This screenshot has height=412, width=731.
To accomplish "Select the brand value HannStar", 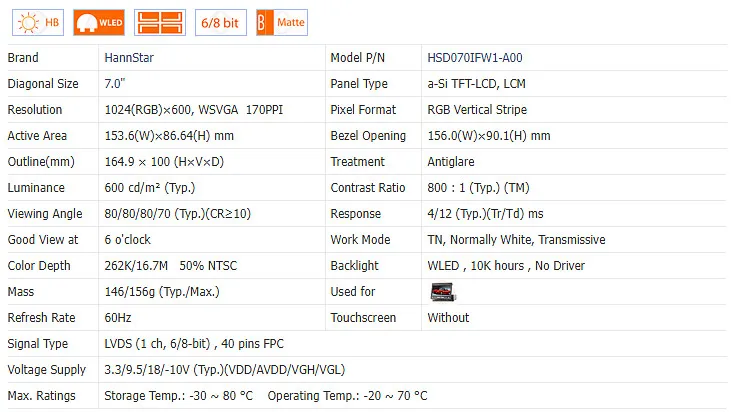I will click(x=129, y=58).
